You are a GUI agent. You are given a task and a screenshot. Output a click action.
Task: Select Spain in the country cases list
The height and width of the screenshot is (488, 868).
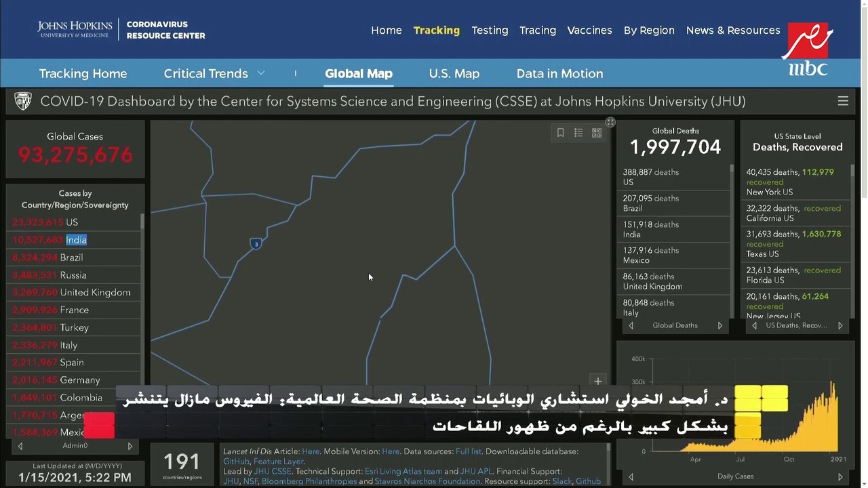75,363
